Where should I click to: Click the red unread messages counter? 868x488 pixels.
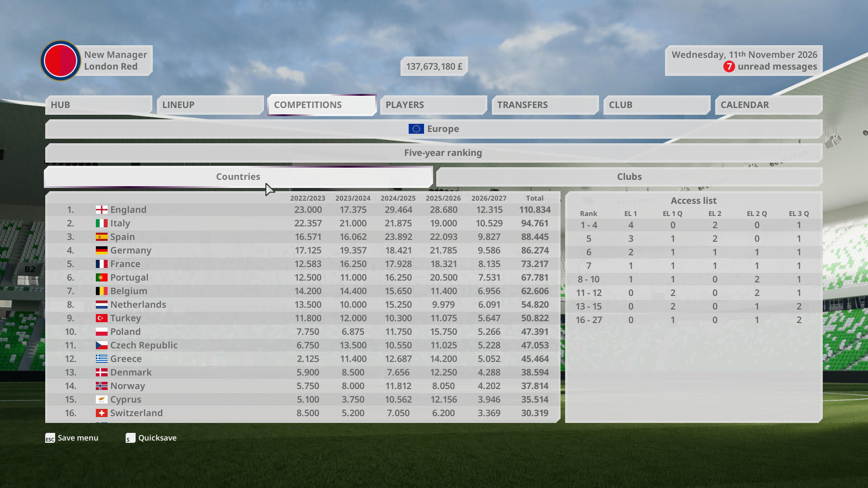(729, 67)
